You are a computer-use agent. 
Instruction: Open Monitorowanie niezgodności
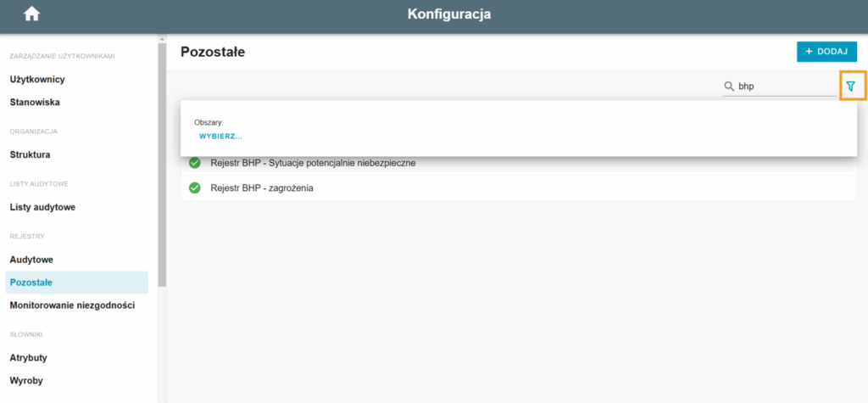coord(73,305)
